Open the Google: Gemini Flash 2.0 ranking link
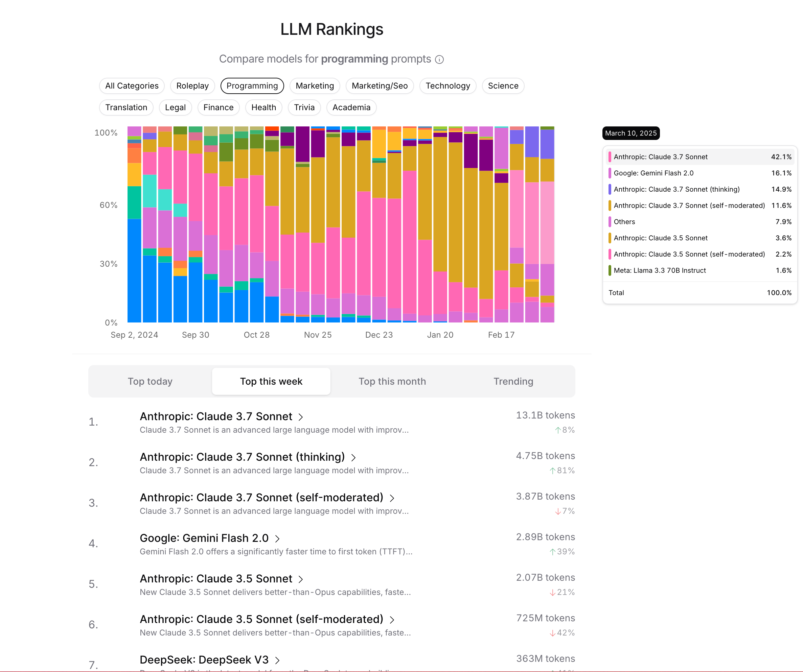803x672 pixels. (x=204, y=538)
